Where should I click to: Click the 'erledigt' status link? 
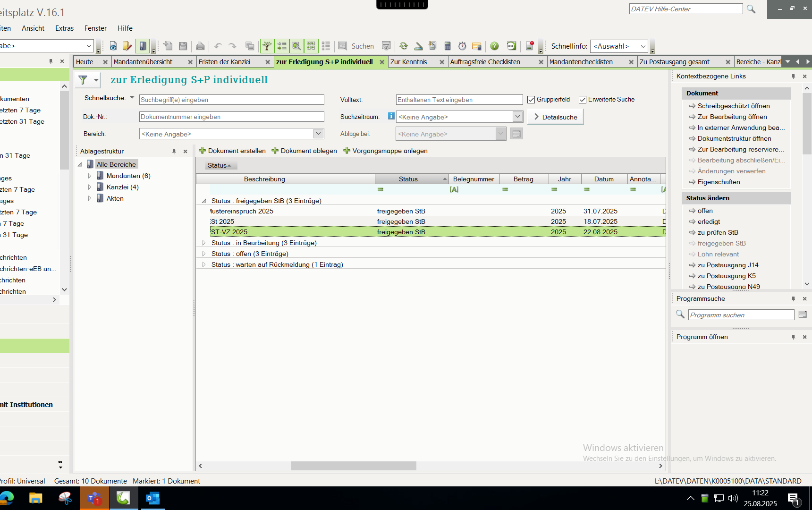click(709, 221)
